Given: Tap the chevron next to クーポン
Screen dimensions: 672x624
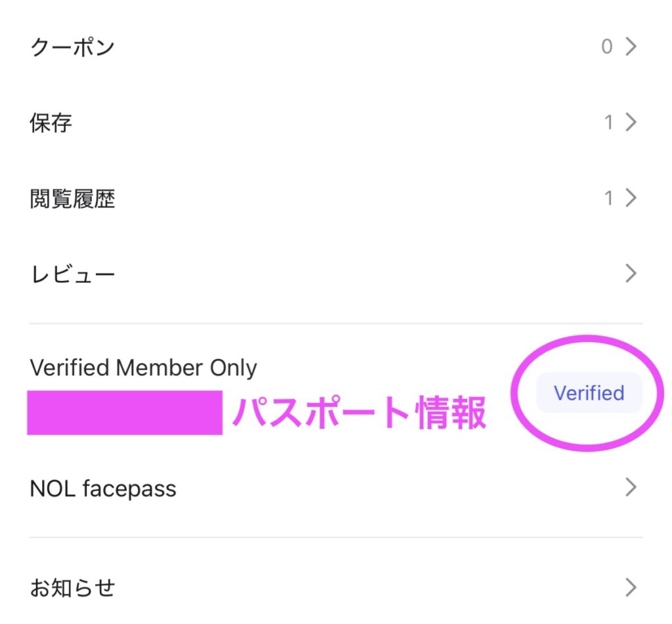Looking at the screenshot, I should 631,47.
